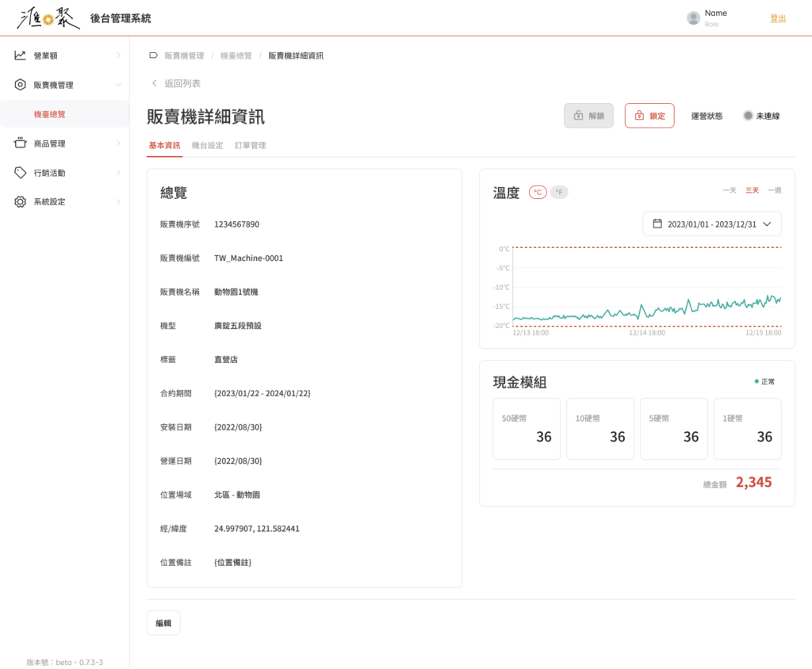Click the 營業額 chart icon in sidebar
Image resolution: width=812 pixels, height=669 pixels.
point(21,55)
